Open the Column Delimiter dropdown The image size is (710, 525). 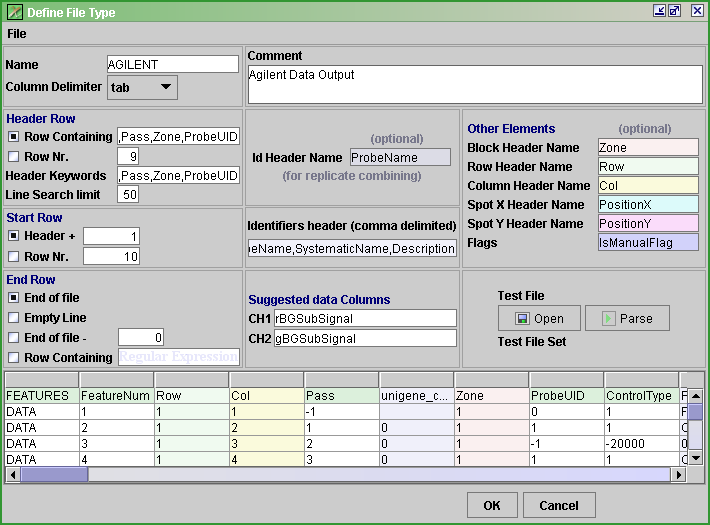click(x=142, y=87)
